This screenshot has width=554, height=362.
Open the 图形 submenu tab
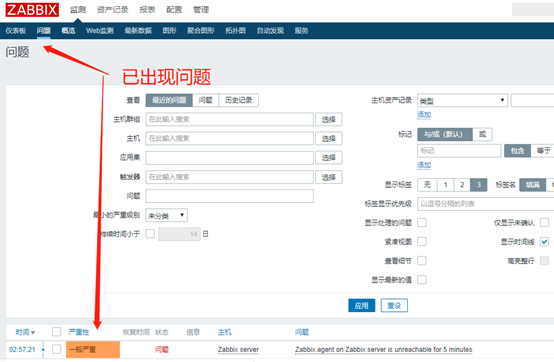[169, 31]
